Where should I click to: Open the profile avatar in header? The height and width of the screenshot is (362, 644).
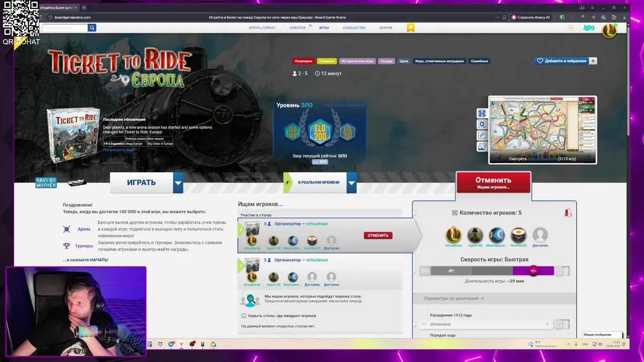[609, 31]
